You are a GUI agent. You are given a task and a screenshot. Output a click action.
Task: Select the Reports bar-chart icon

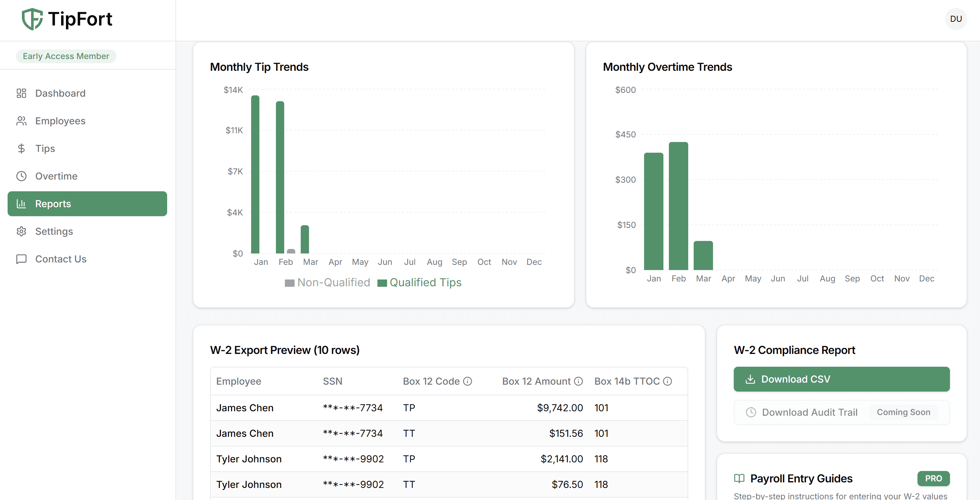pos(21,204)
